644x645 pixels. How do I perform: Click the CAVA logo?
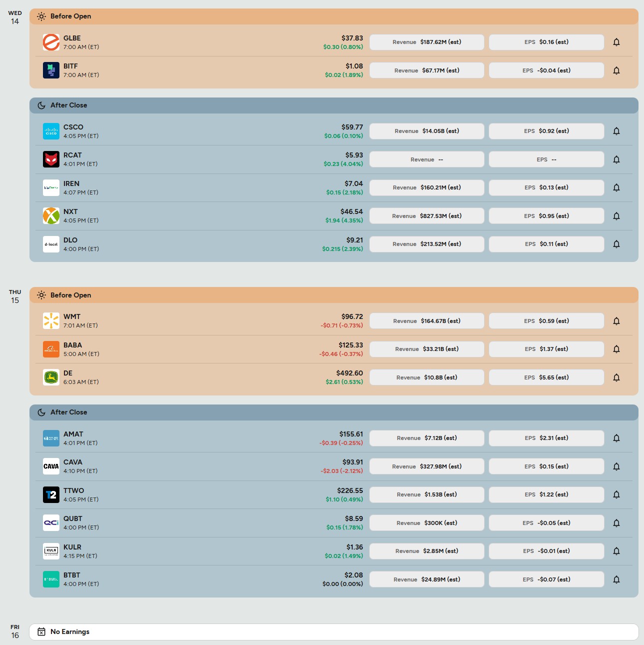pyautogui.click(x=51, y=466)
